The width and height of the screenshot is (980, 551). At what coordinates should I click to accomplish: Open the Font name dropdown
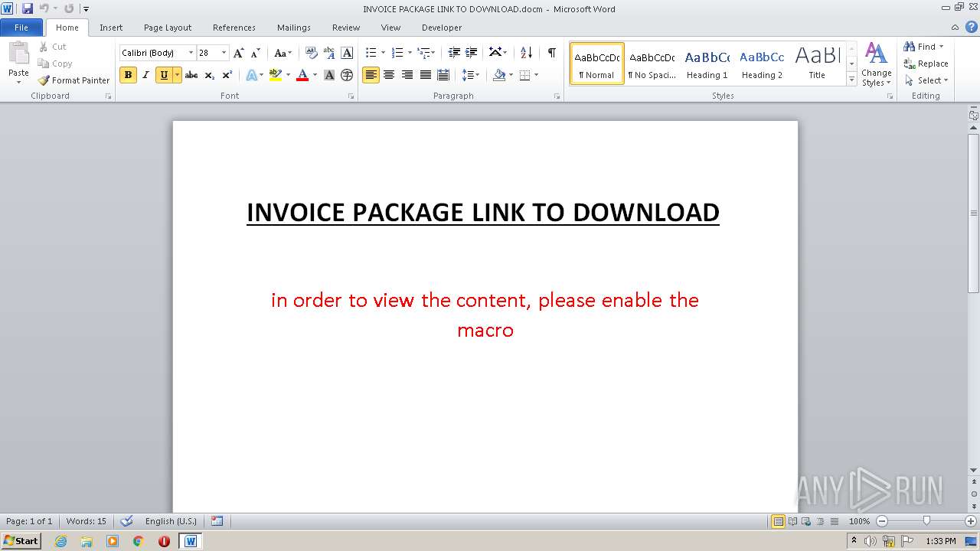191,53
